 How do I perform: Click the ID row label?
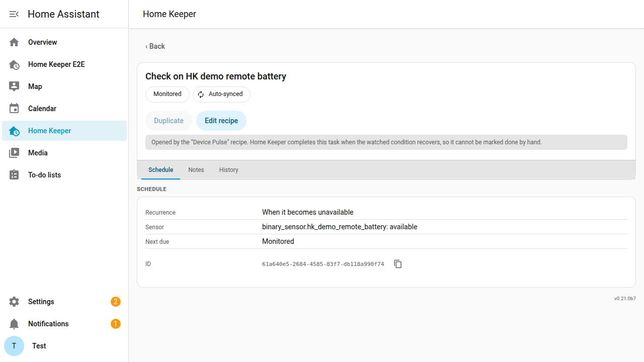[148, 264]
